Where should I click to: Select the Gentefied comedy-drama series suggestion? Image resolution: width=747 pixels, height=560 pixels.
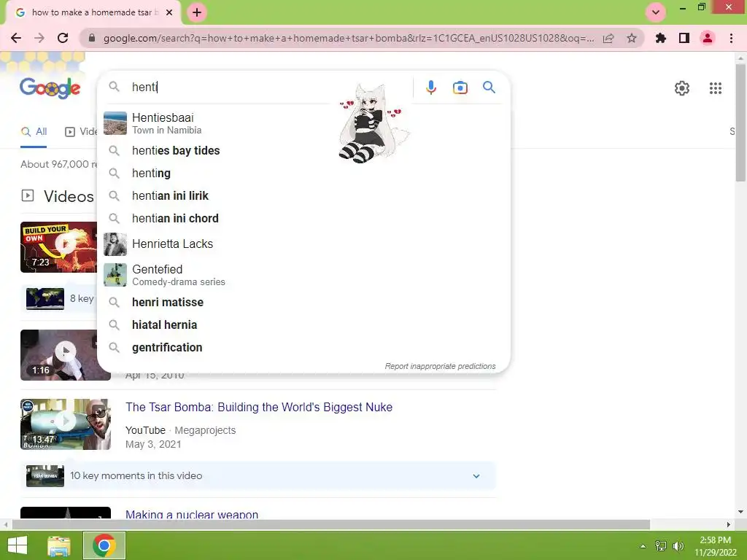pos(303,275)
